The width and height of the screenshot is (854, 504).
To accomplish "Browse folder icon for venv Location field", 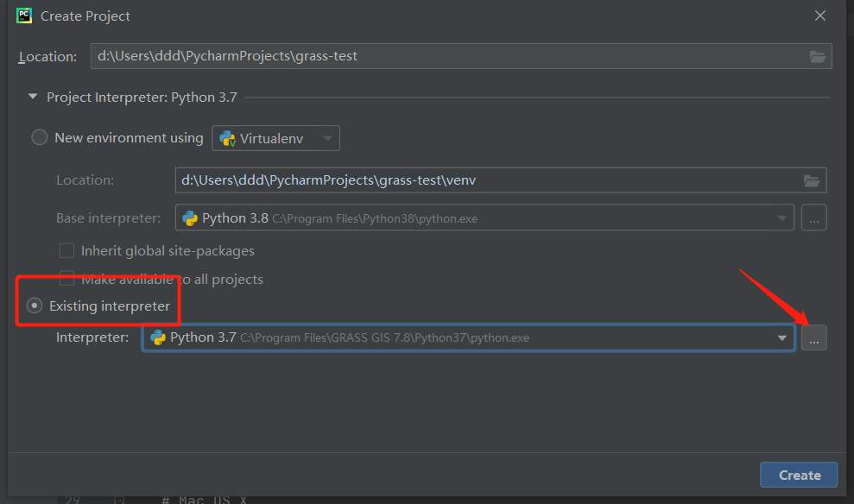I will [812, 180].
